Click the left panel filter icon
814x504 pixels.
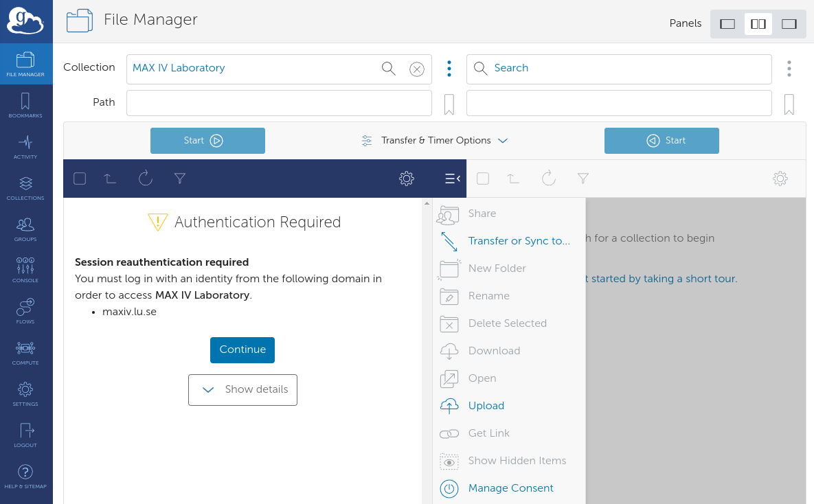(x=180, y=179)
